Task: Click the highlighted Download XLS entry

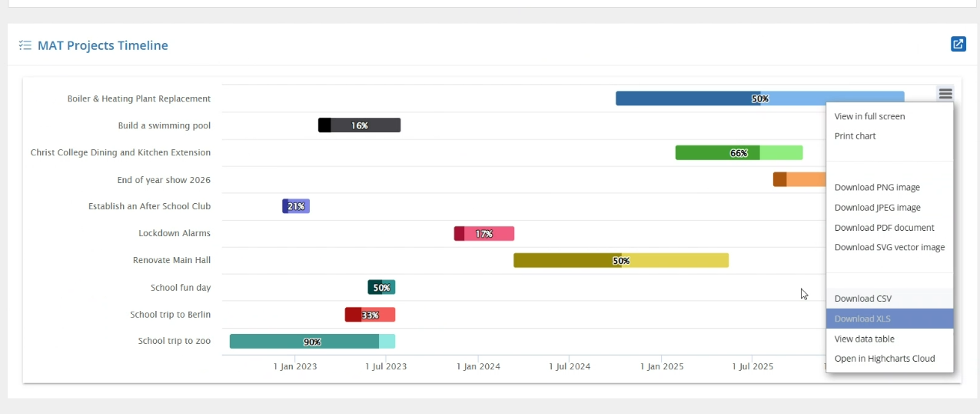Action: [862, 319]
